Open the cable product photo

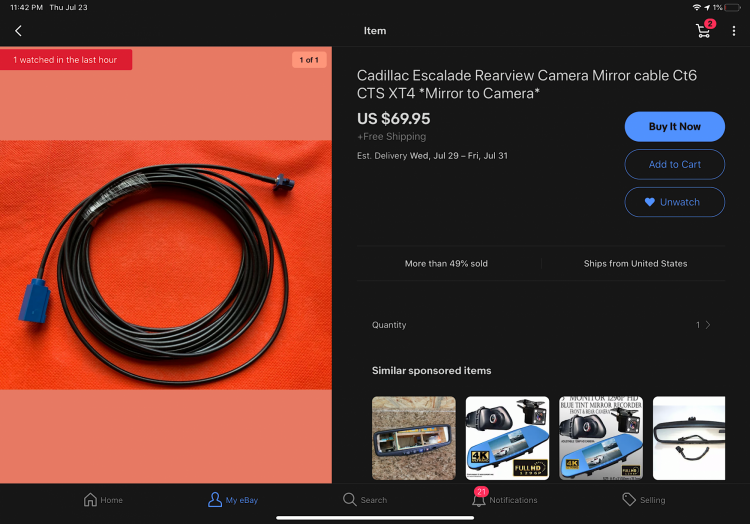pyautogui.click(x=166, y=265)
